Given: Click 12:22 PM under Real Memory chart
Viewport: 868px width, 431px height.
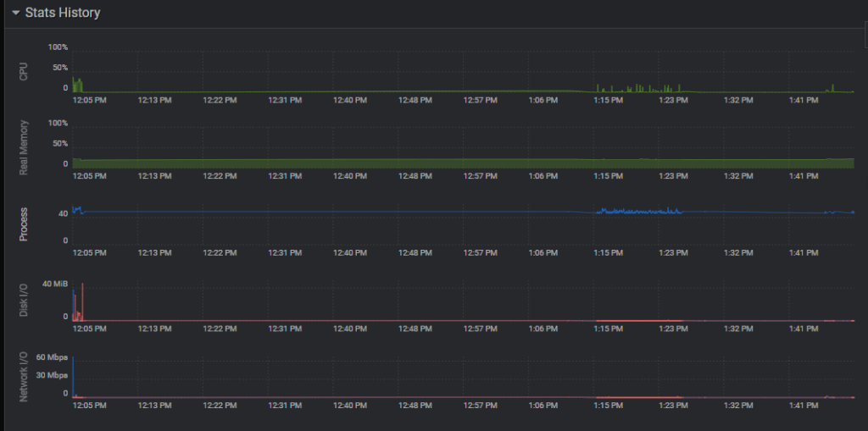Looking at the screenshot, I should click(x=220, y=176).
